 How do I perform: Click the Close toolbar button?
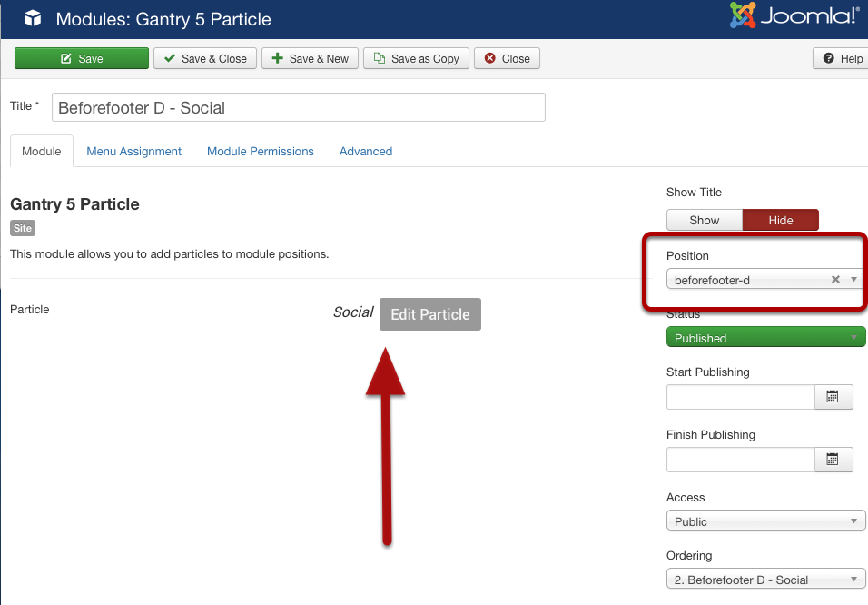(507, 58)
